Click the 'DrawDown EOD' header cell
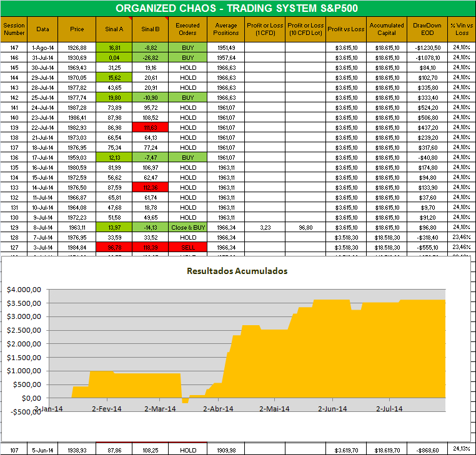Viewport: 476px width, 455px height. click(427, 29)
